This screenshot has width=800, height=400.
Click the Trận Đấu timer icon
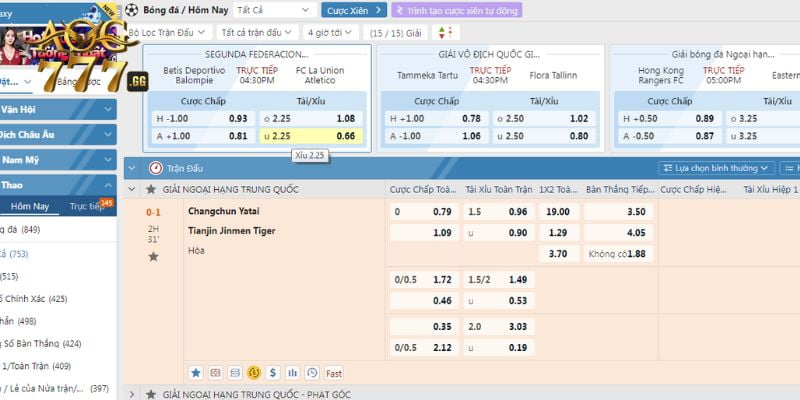click(x=155, y=168)
